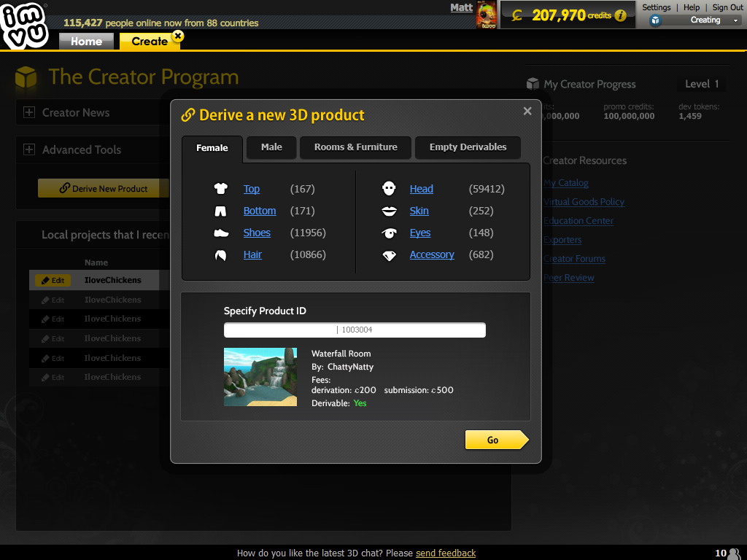Open the Empty Derivables tab

468,147
